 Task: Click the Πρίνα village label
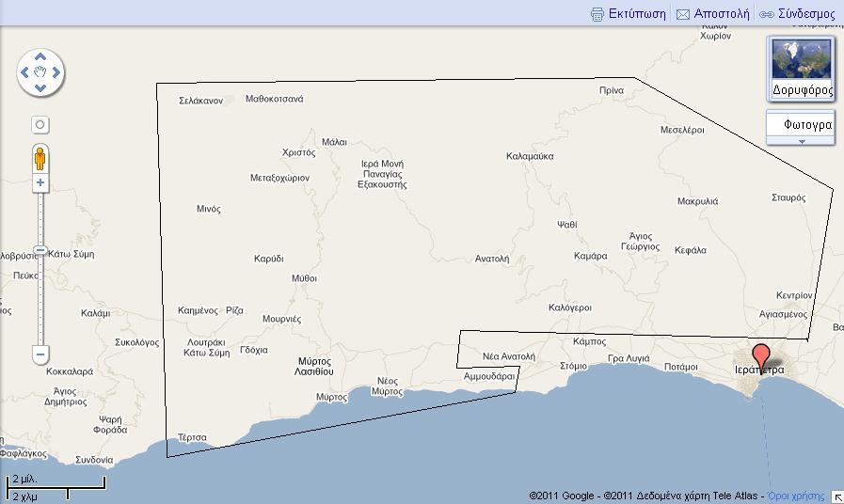click(612, 90)
